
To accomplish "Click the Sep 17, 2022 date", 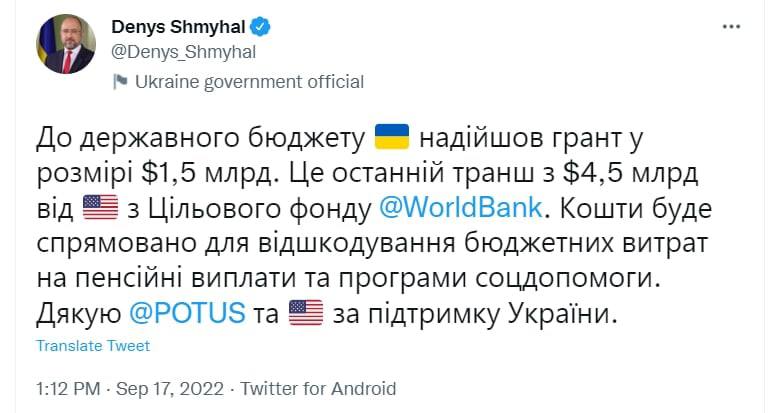I will [x=172, y=388].
